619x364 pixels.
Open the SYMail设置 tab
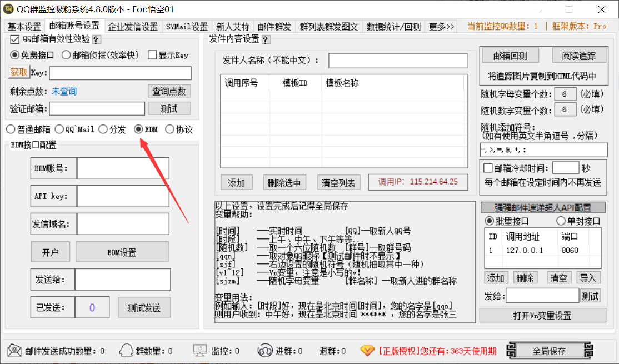[187, 27]
